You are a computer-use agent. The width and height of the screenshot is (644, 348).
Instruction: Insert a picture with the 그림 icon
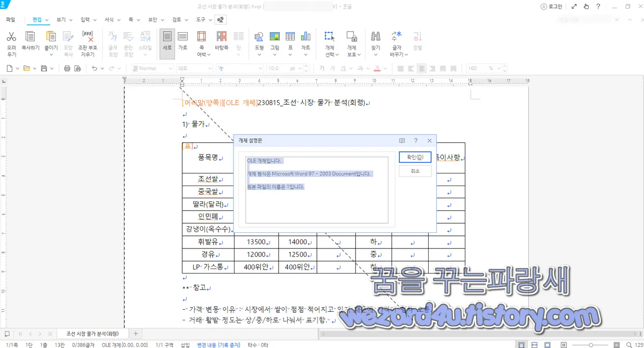click(275, 37)
